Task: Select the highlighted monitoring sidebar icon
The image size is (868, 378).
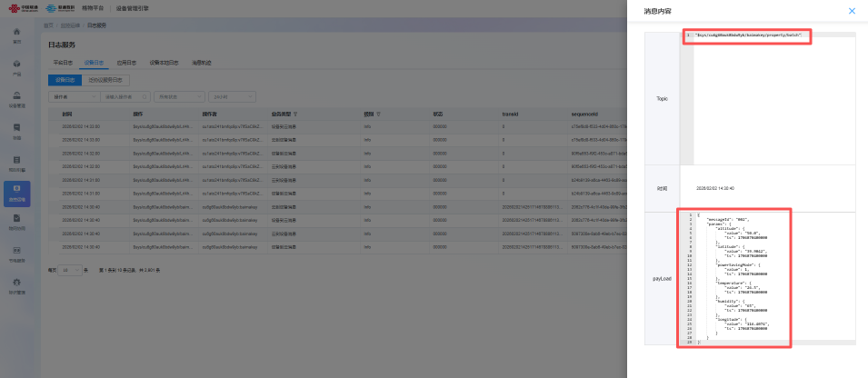Action: coord(16,191)
